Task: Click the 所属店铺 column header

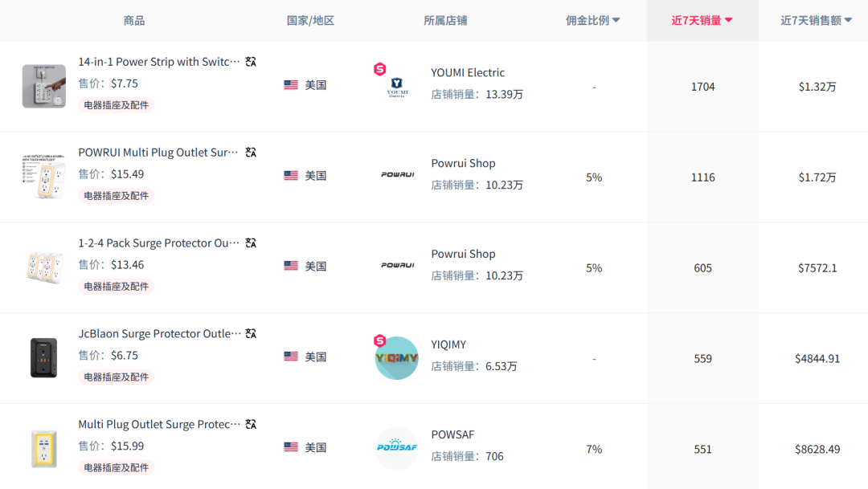Action: [445, 21]
